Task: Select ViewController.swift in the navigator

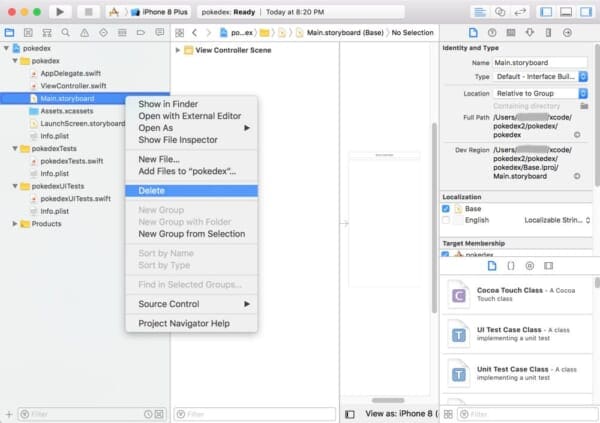Action: click(72, 85)
